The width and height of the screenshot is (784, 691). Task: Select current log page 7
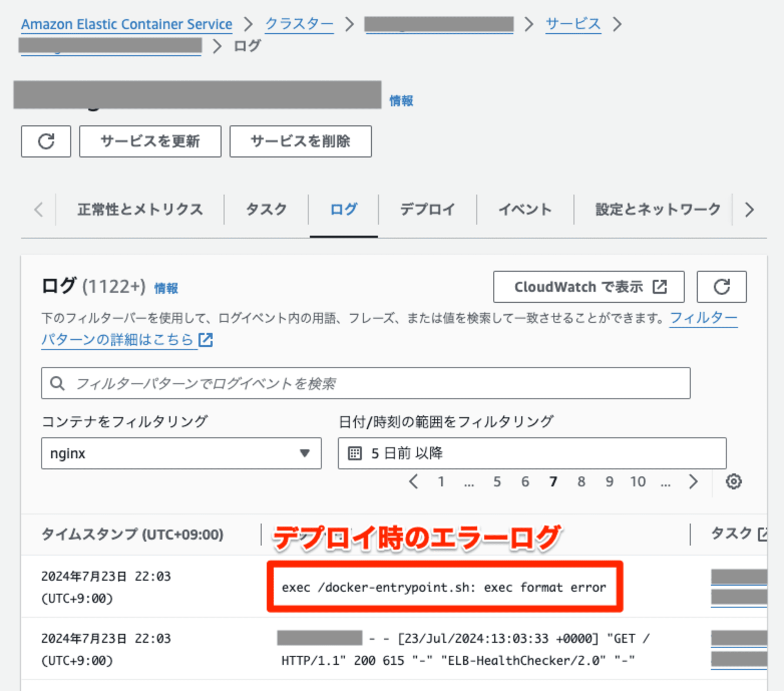[553, 482]
